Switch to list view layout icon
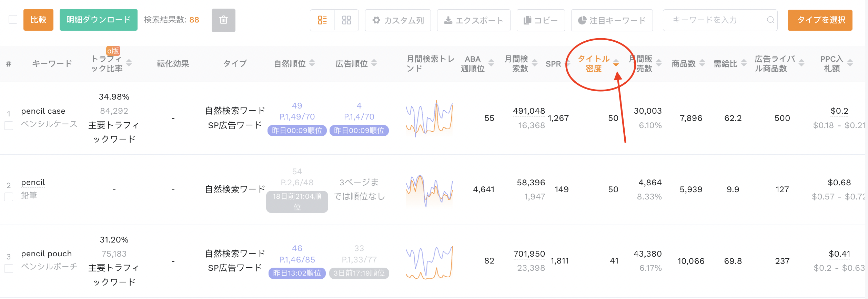This screenshot has height=299, width=868. [x=322, y=20]
